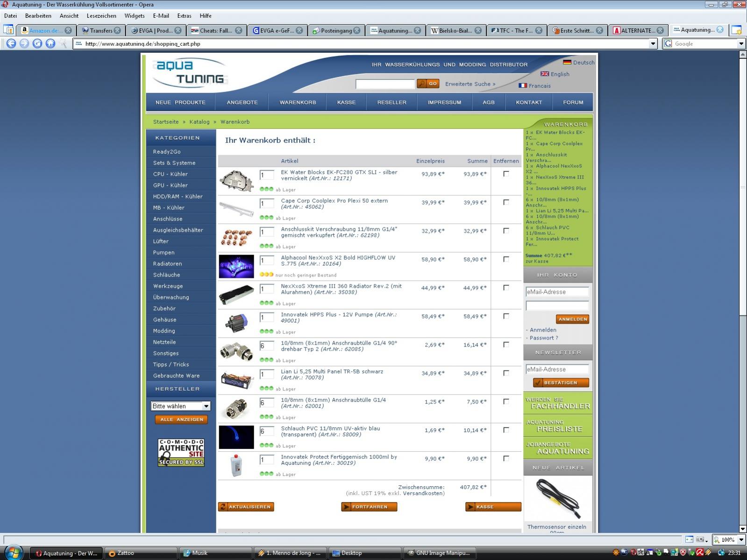Tick remove checkbox for NexXxoS Xtreme III Radiator
747x560 pixels.
click(506, 288)
